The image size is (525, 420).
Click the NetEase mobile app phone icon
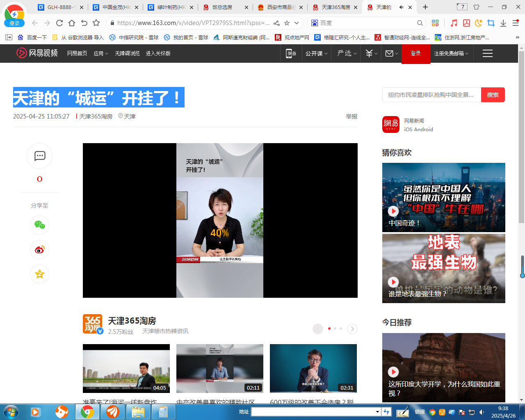click(x=291, y=53)
